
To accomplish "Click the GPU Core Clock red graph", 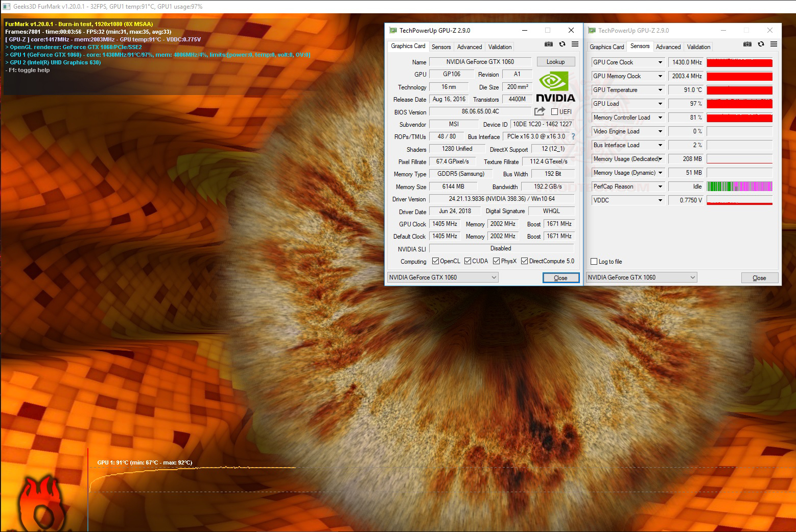I will pyautogui.click(x=739, y=62).
